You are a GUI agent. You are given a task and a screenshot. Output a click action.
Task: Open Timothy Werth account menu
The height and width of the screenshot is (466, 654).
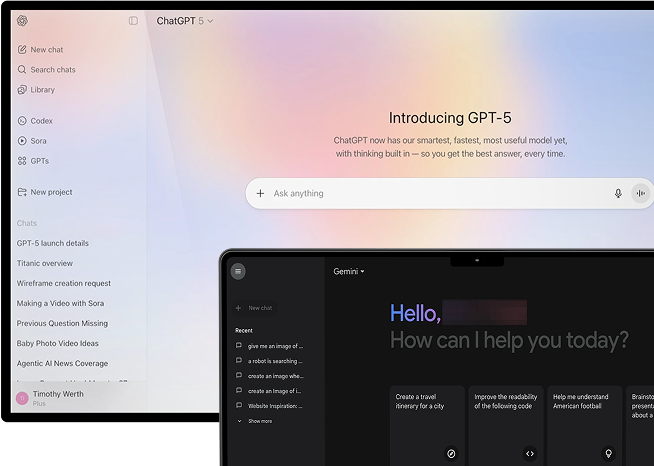coord(60,398)
